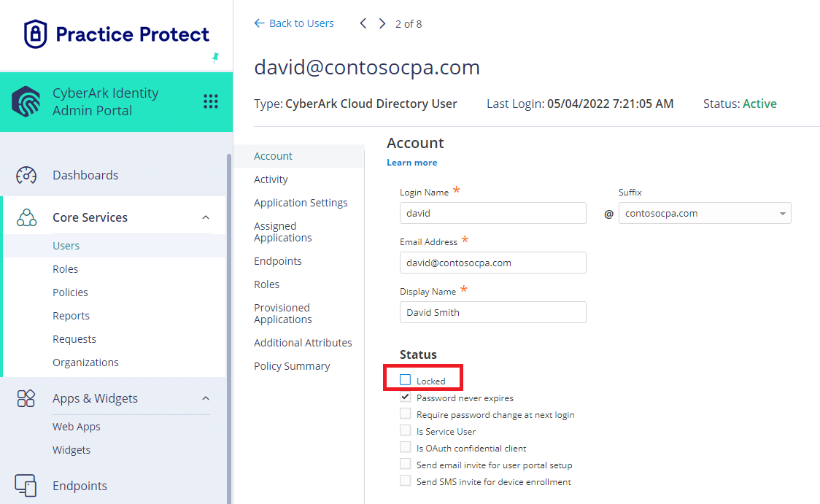Uncheck Password never expires checkbox

[x=406, y=398]
